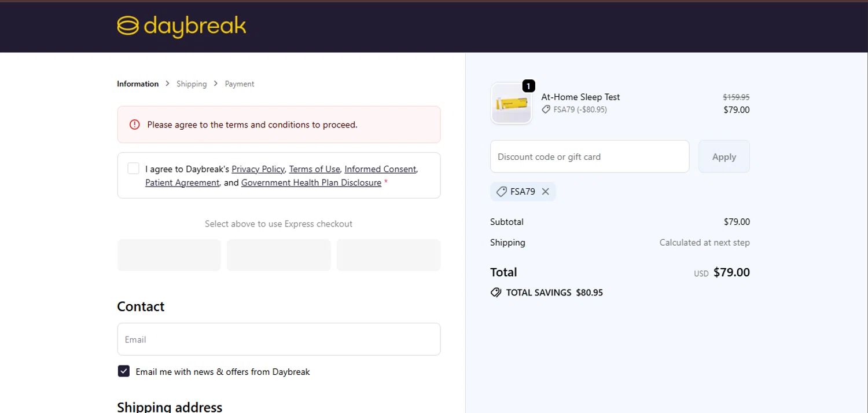Viewport: 868px width, 413px height.
Task: Click the tag icon beside FSA79 chip
Action: pos(502,192)
